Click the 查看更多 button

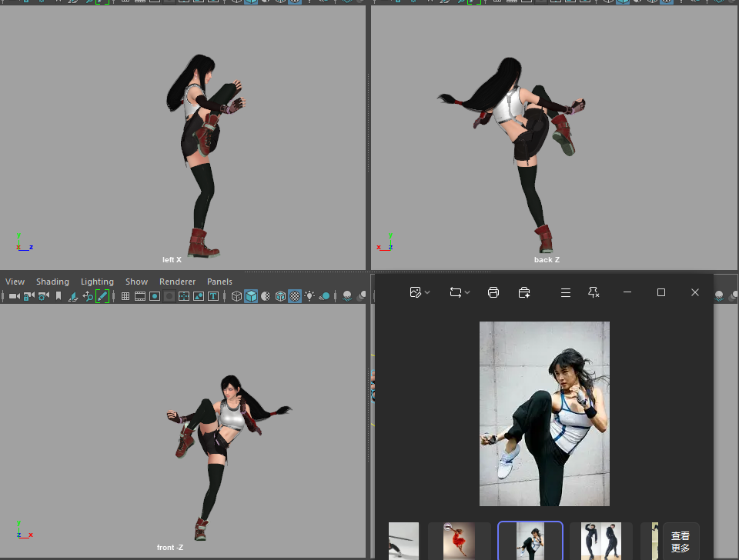[x=681, y=542]
